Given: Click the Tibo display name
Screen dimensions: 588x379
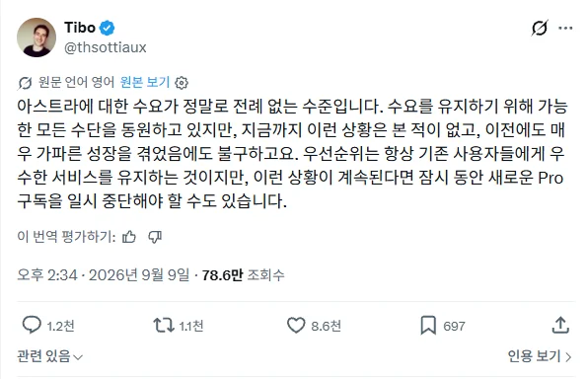Looking at the screenshot, I should [80, 28].
